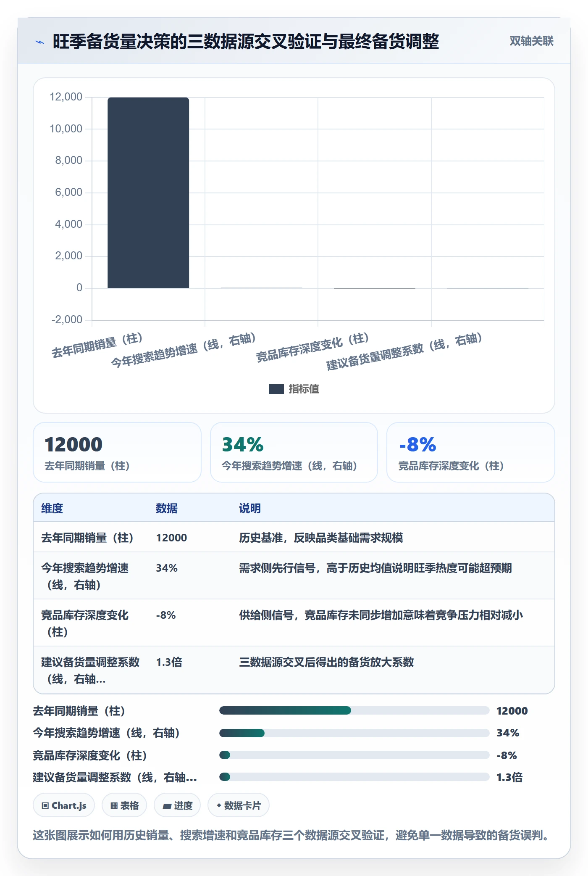Open the -8% 竞品库存深度变化 data card
The width and height of the screenshot is (588, 876).
coord(471,452)
